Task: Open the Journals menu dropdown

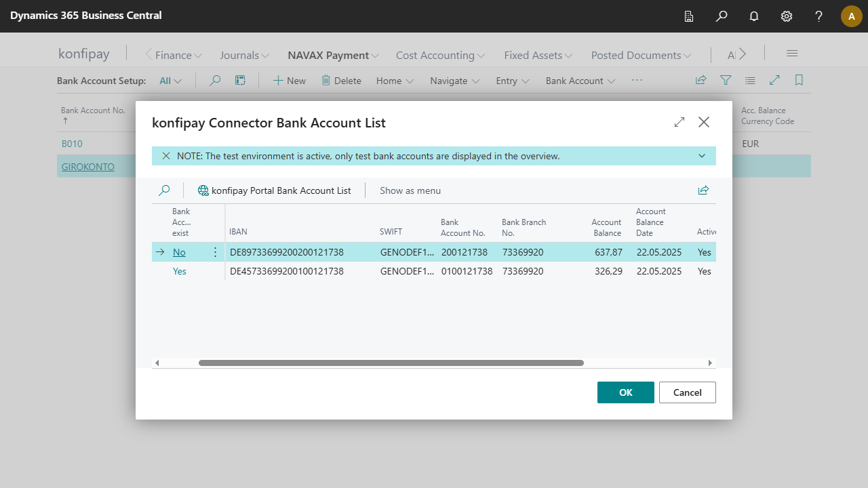Action: click(244, 55)
